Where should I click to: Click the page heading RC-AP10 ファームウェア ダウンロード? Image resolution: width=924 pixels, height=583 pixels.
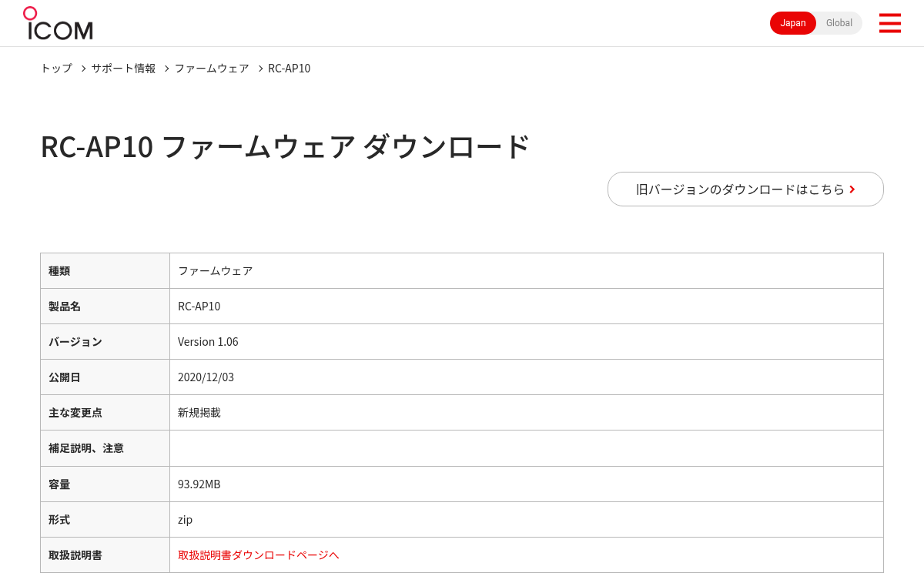click(286, 146)
